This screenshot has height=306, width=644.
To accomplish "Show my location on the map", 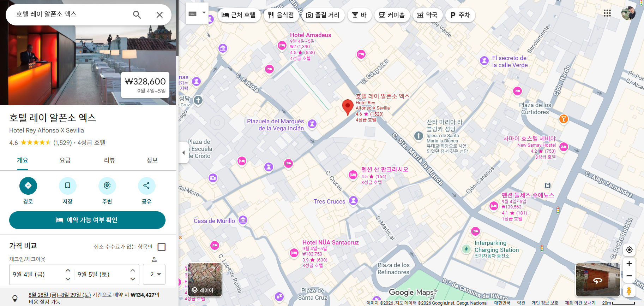I will coord(629,250).
